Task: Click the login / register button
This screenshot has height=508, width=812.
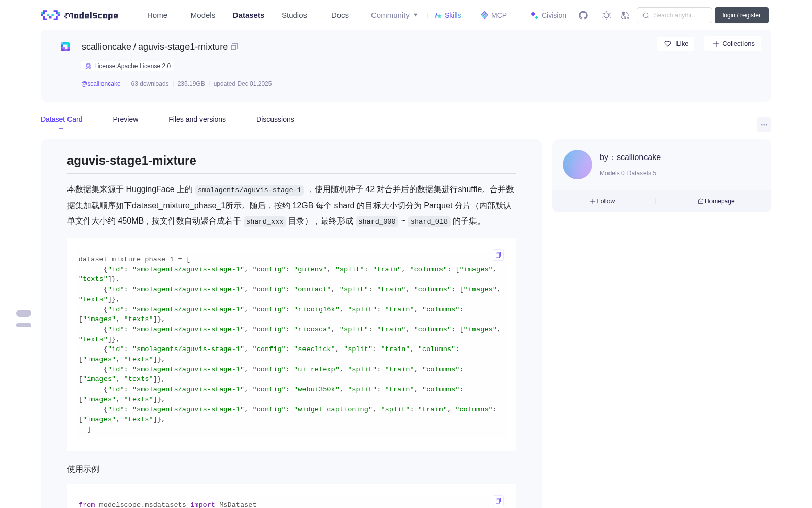Action: click(x=741, y=15)
